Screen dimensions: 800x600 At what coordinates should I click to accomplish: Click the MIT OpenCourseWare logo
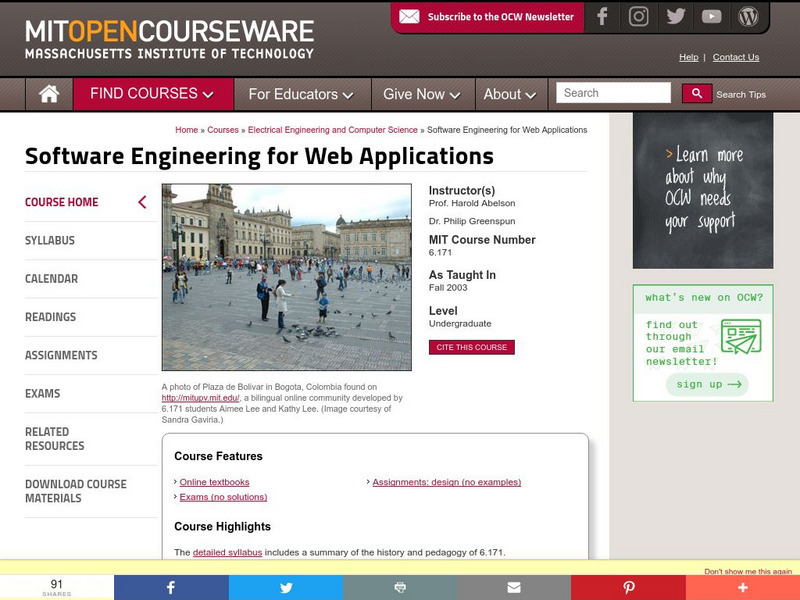point(169,39)
